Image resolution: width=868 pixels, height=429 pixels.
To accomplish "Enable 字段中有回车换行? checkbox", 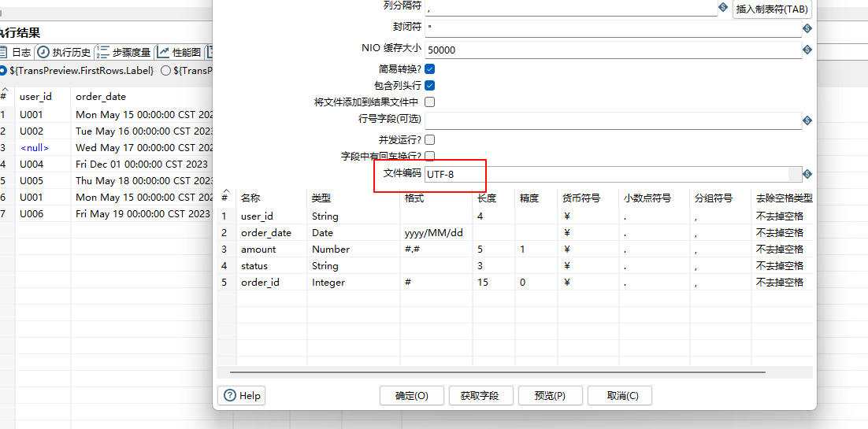I will [x=429, y=156].
